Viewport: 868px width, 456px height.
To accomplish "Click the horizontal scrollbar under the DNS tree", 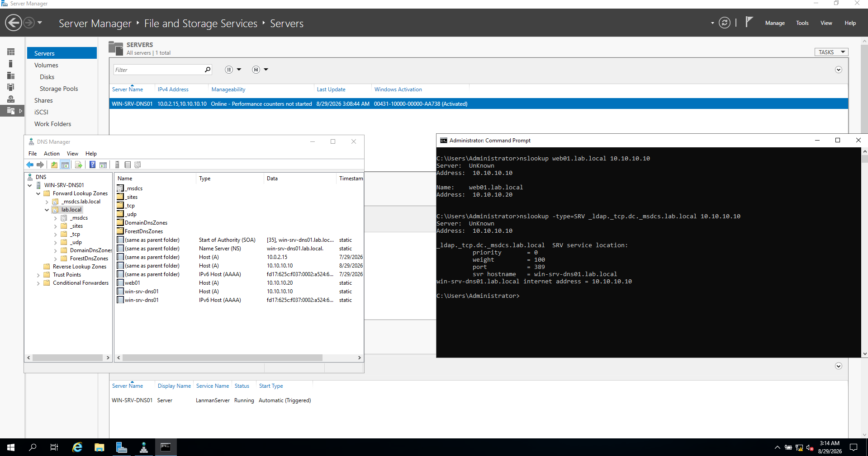I will click(x=68, y=357).
